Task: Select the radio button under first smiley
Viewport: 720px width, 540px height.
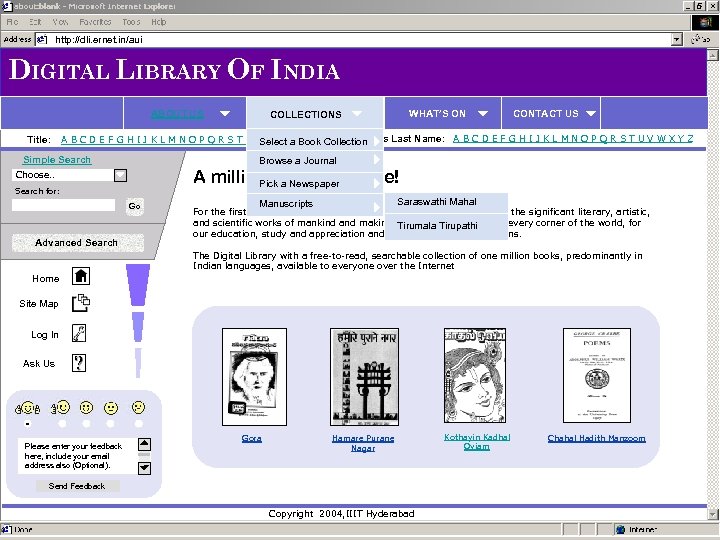Action: 28,424
